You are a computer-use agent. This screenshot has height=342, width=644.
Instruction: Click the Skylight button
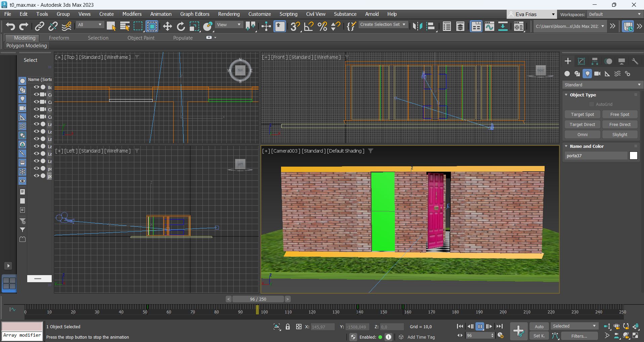(x=619, y=135)
